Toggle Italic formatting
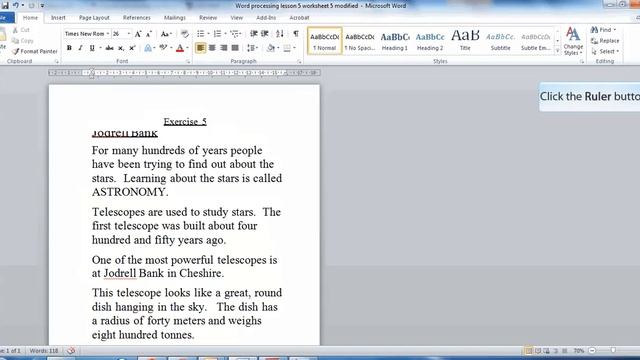 tap(80, 48)
